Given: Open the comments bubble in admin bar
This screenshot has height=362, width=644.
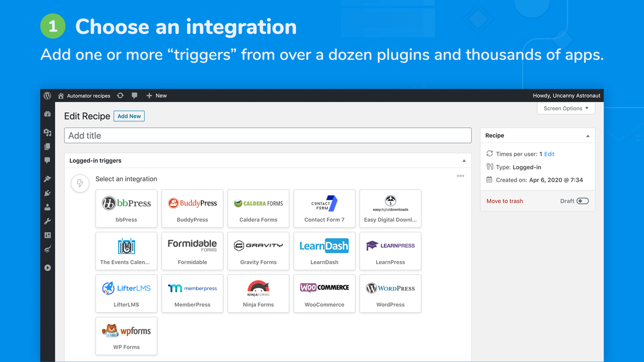Looking at the screenshot, I should click(134, 95).
